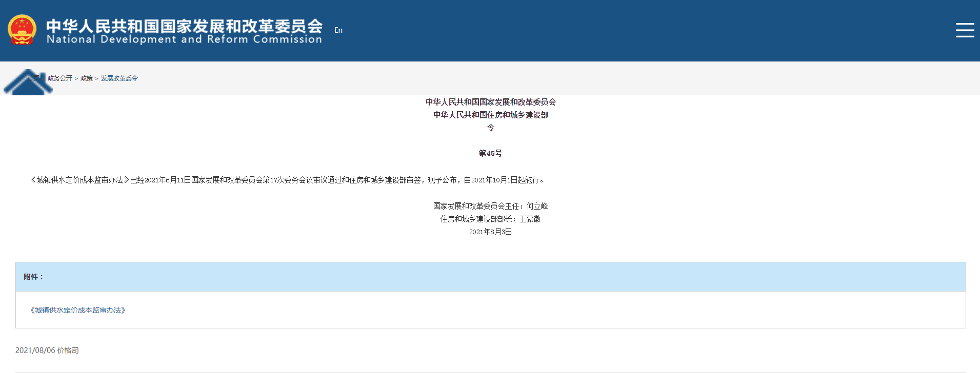
Task: Click the 2021/08/06 publish date
Action: (35, 350)
